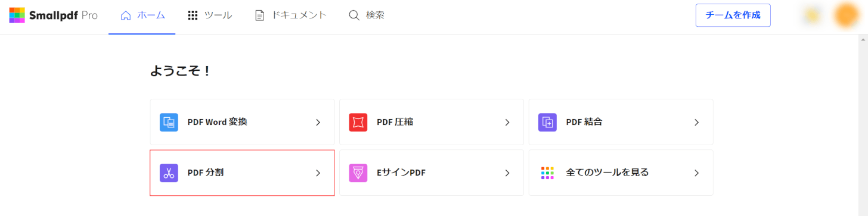The image size is (868, 216).
Task: Open the ドキュメント tab
Action: coord(291,16)
